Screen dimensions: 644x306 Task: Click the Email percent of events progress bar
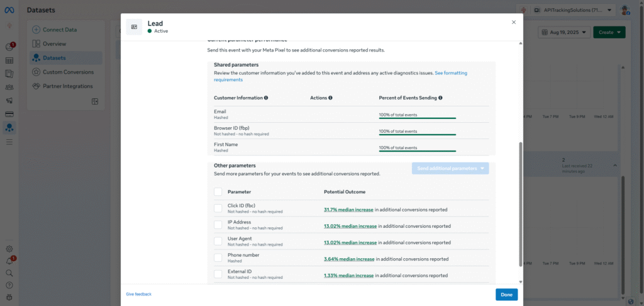click(x=417, y=118)
